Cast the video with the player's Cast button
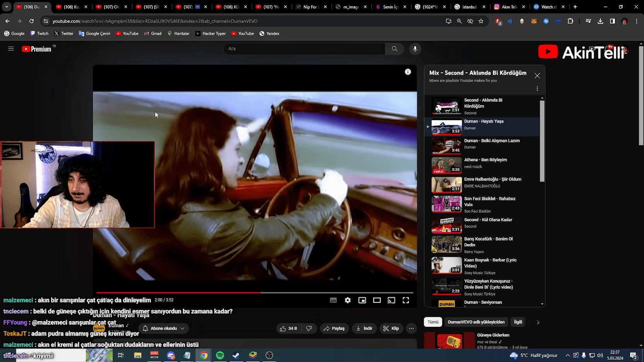Image resolution: width=644 pixels, height=362 pixels. pyautogui.click(x=391, y=300)
